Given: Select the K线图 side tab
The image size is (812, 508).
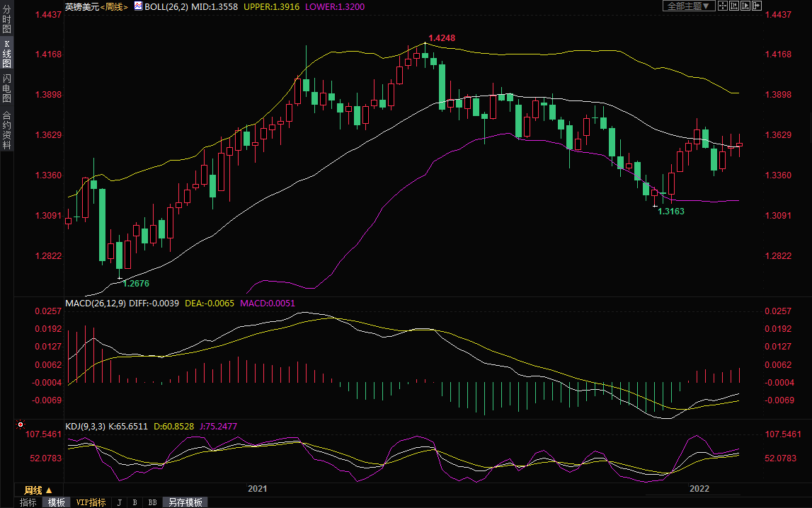Looking at the screenshot, I should coord(6,54).
